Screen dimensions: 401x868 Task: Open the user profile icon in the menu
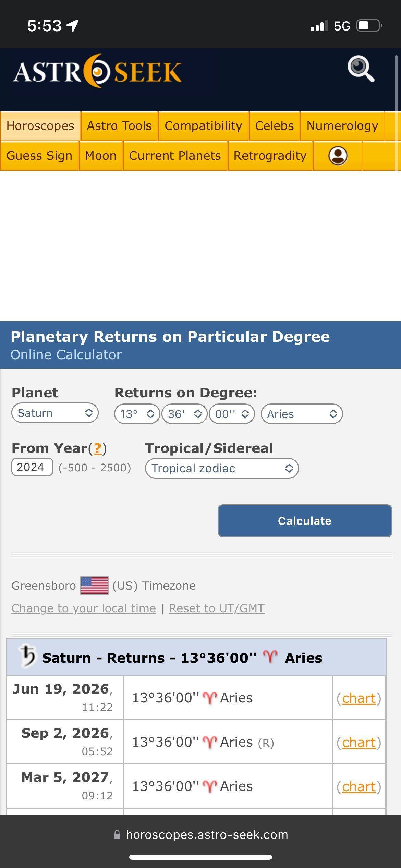coord(338,156)
